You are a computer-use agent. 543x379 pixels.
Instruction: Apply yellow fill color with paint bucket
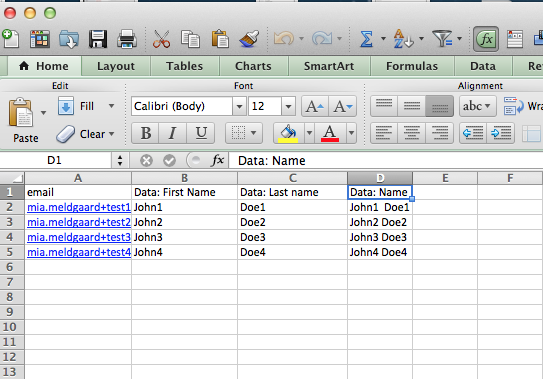coord(288,133)
